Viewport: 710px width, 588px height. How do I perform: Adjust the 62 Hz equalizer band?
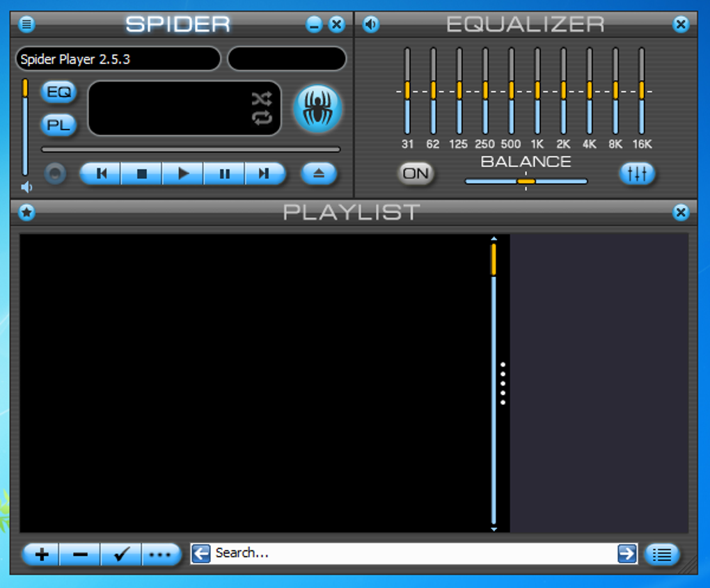point(434,90)
